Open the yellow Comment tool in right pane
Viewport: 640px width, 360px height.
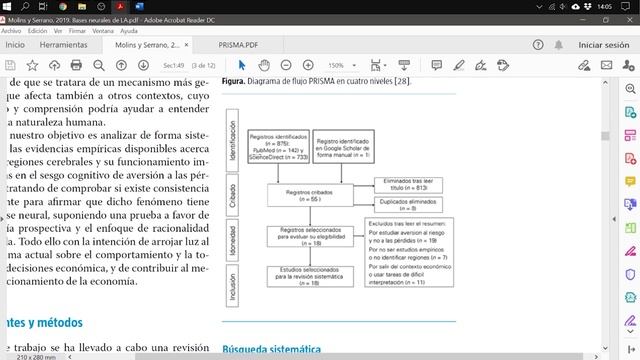pyautogui.click(x=630, y=181)
